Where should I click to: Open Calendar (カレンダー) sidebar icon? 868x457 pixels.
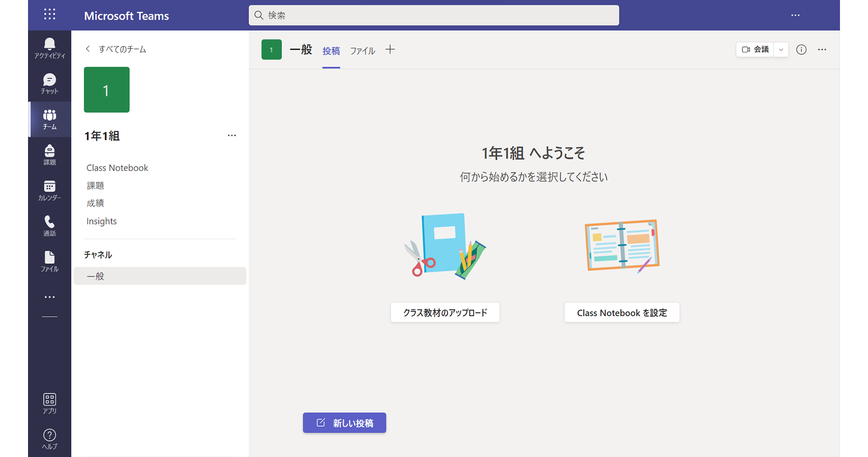50,190
